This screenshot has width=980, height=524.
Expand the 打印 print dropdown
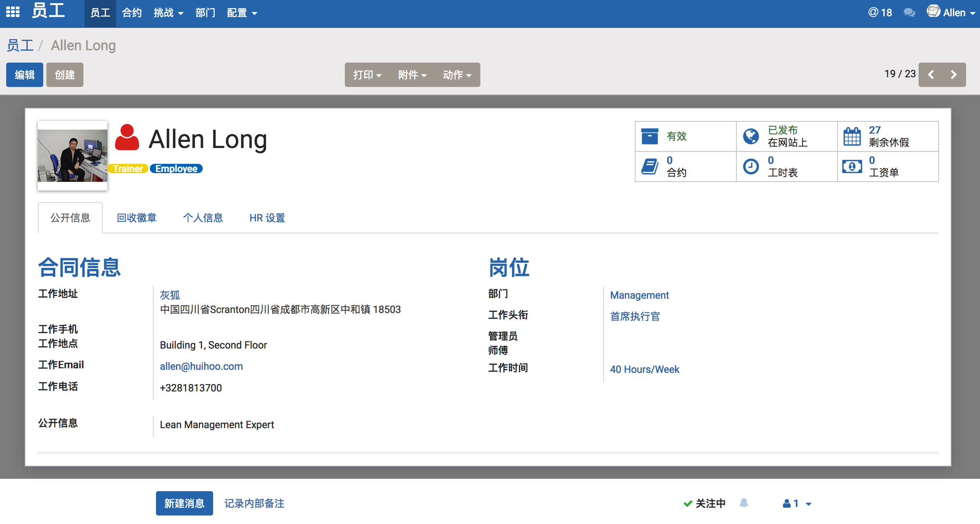click(367, 75)
